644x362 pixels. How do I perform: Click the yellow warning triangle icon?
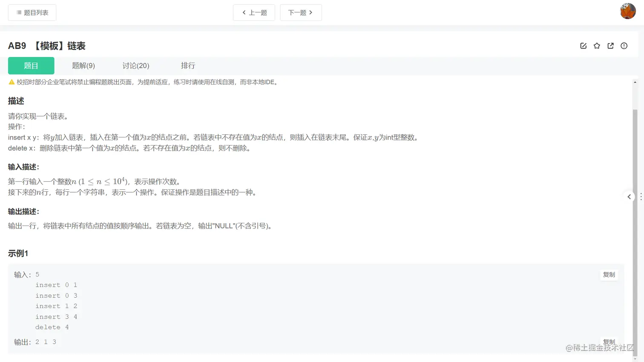[11, 82]
